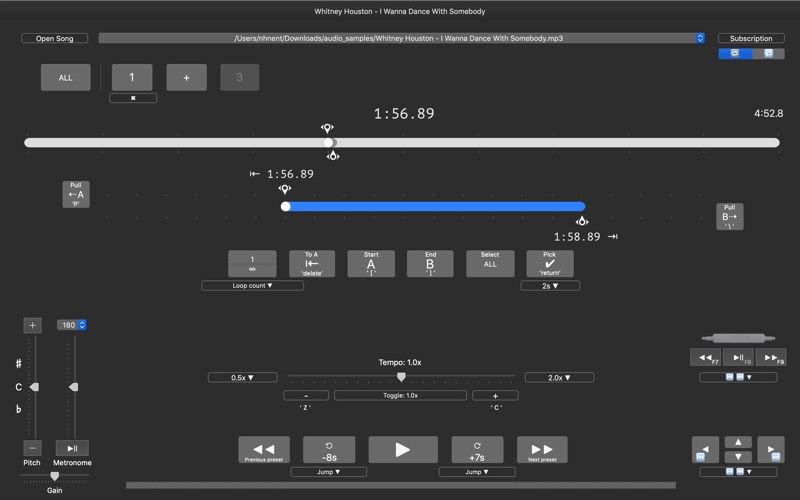This screenshot has width=800, height=500.
Task: Open the 2s dropdown under Pick
Action: (550, 286)
